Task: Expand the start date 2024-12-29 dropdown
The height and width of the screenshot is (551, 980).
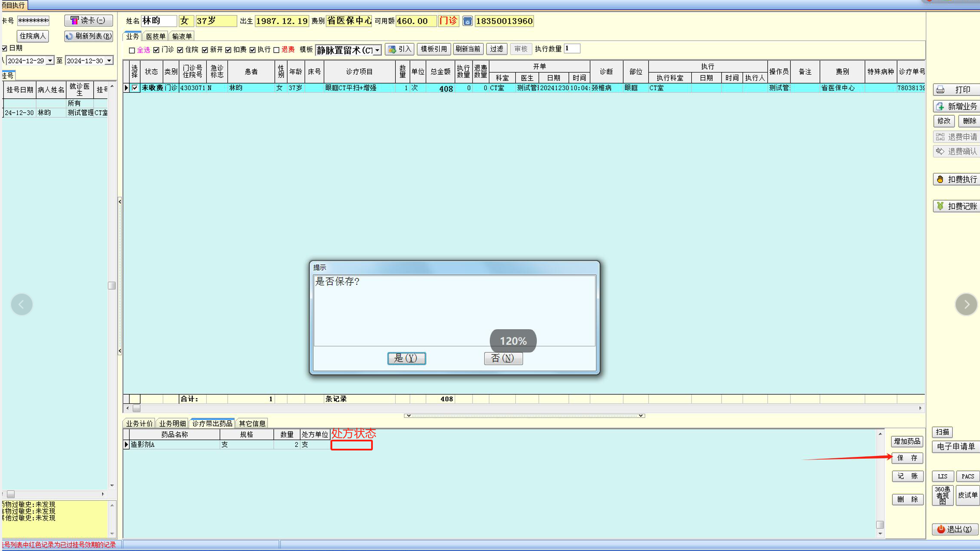Action: [50, 61]
